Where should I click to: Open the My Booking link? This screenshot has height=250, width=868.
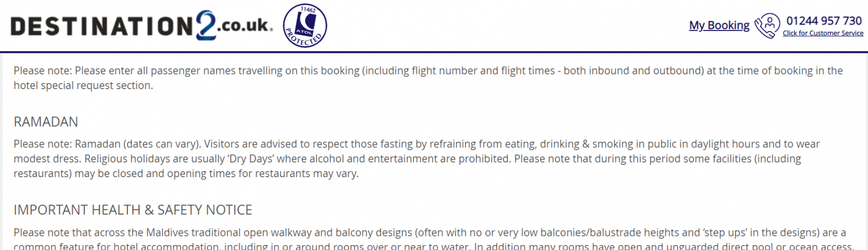719,25
